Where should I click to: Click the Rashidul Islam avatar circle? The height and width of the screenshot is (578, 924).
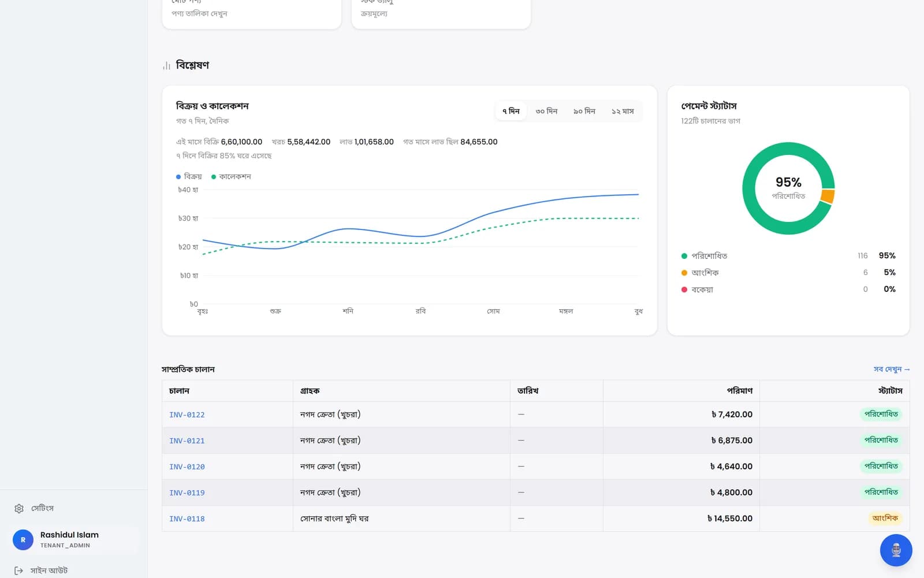(23, 540)
